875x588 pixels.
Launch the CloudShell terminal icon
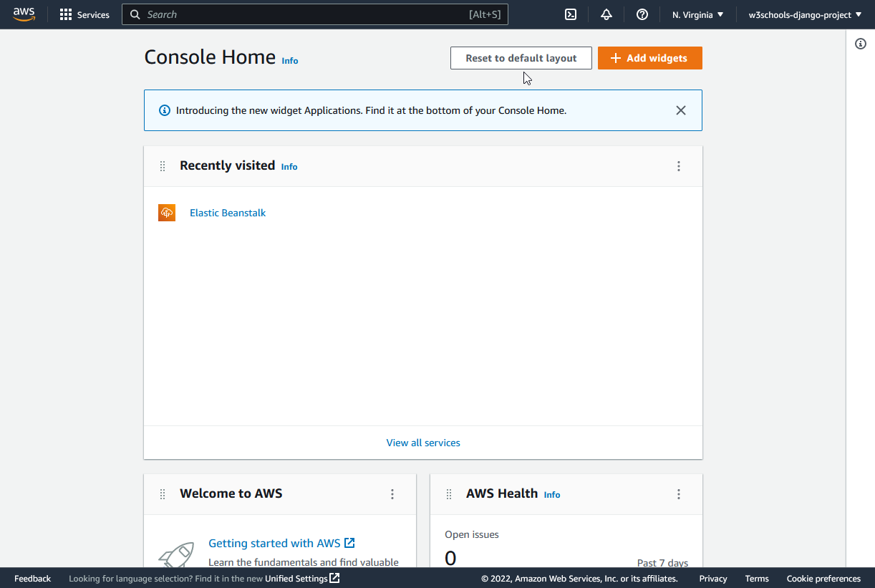pos(571,14)
